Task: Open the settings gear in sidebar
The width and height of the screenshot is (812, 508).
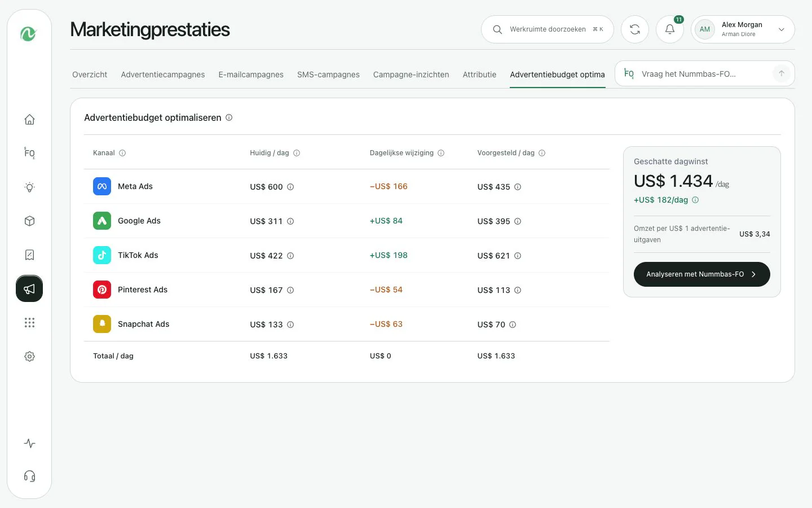Action: pyautogui.click(x=29, y=357)
